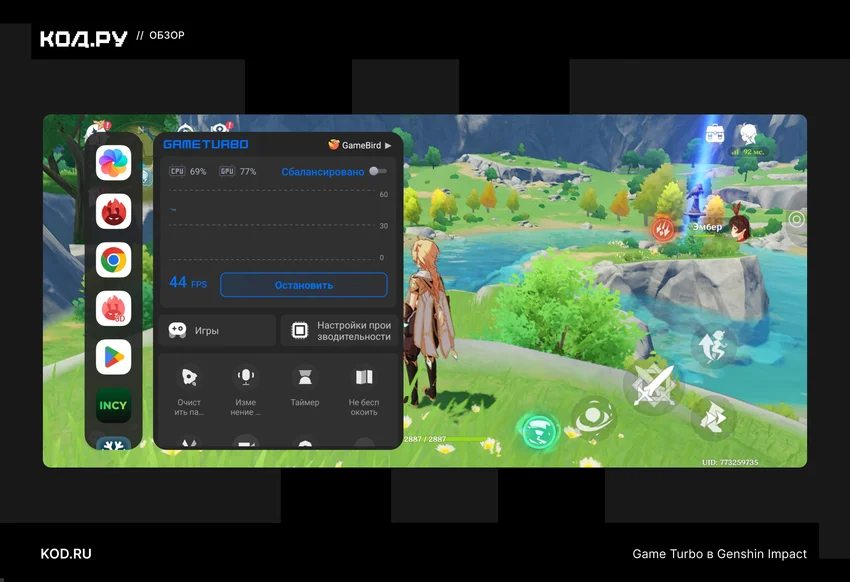This screenshot has height=582, width=850.
Task: Launch the AnTuTu Benchmark app icon
Action: click(113, 211)
